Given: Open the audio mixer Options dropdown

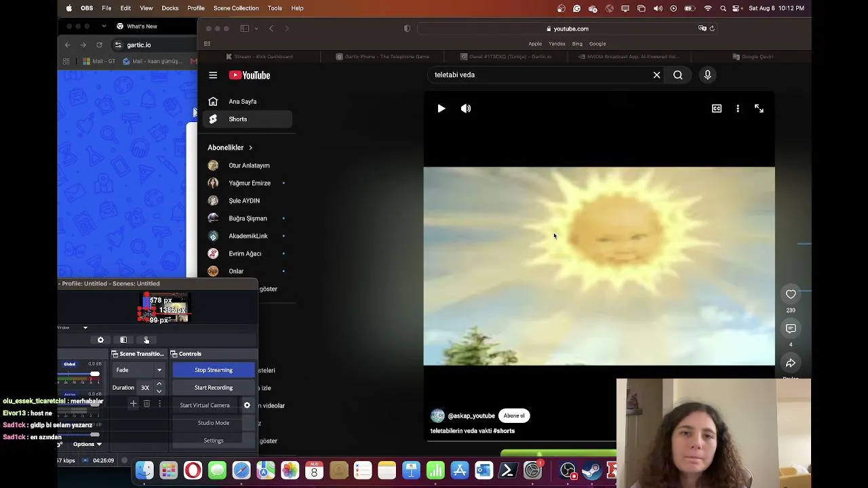Looking at the screenshot, I should (87, 445).
